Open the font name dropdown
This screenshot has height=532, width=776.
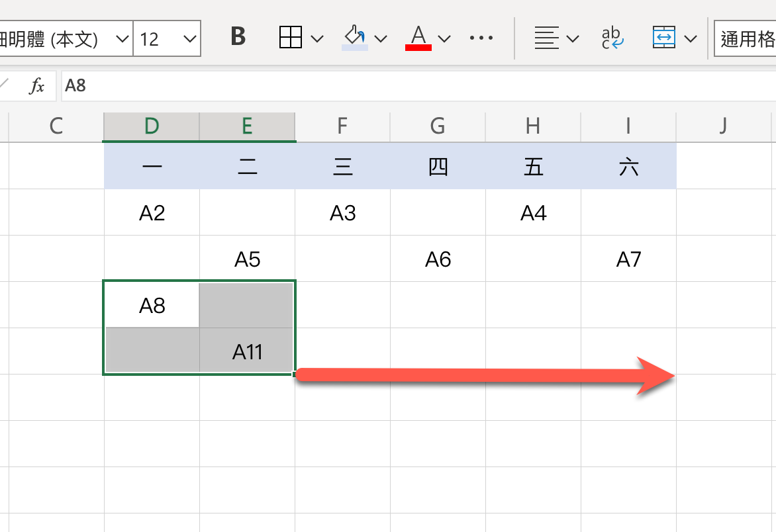tap(122, 38)
